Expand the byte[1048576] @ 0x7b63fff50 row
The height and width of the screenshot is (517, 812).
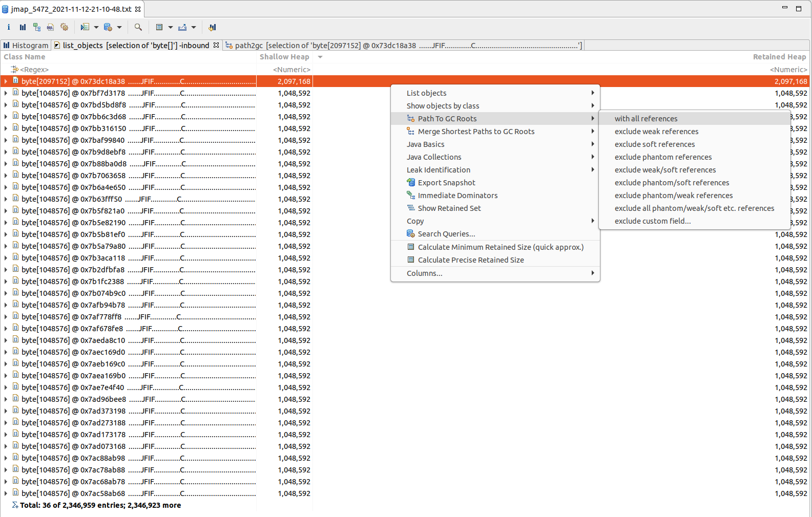[6, 199]
